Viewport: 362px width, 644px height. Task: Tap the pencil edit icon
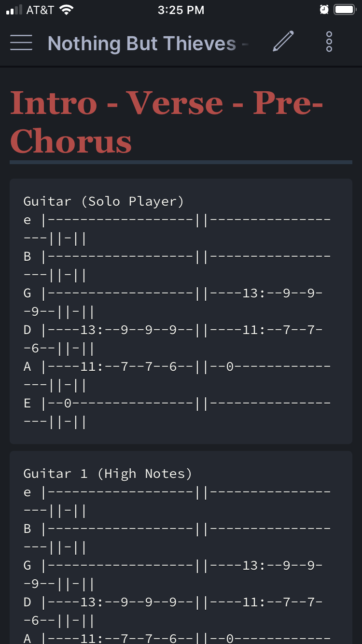[283, 42]
